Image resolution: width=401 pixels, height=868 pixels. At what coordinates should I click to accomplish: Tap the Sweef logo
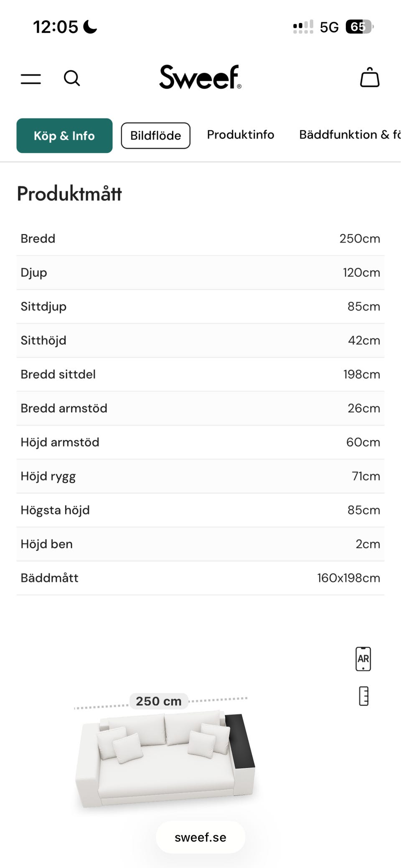coord(200,77)
